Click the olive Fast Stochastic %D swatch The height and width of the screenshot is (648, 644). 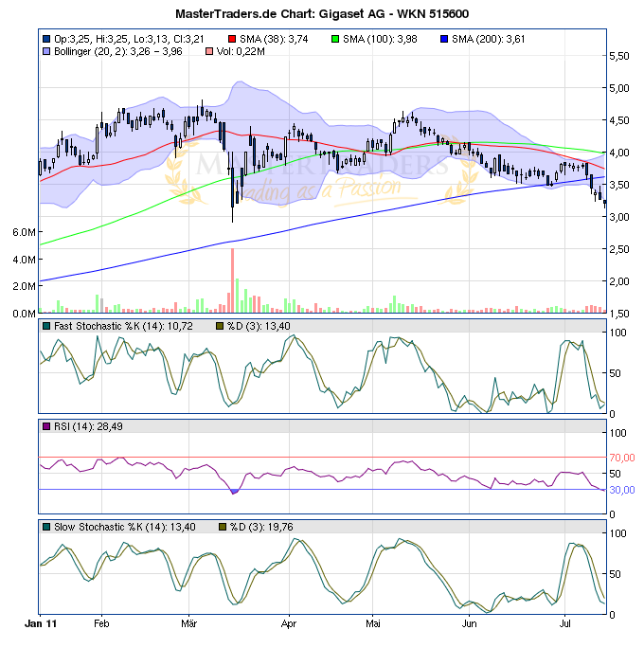220,327
